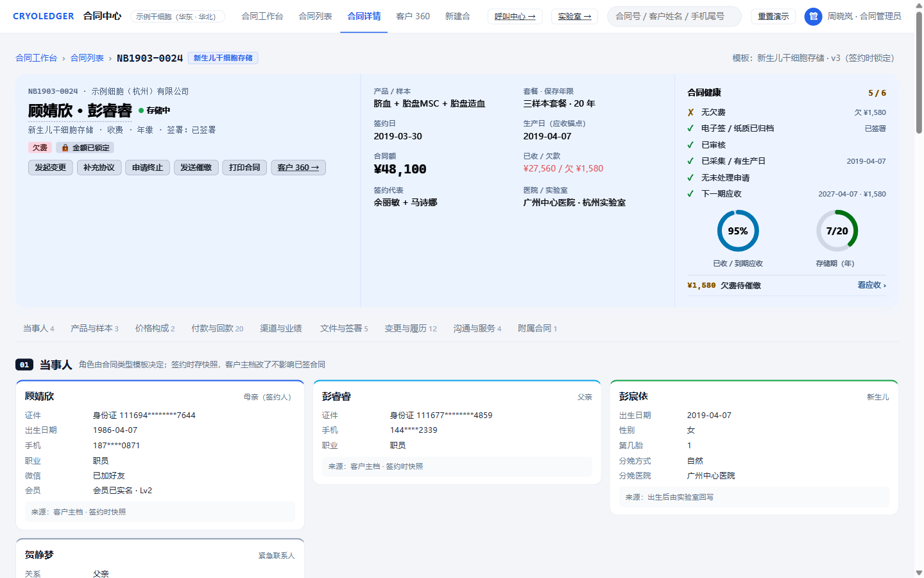Click the X mark beside 无欠费

(690, 112)
